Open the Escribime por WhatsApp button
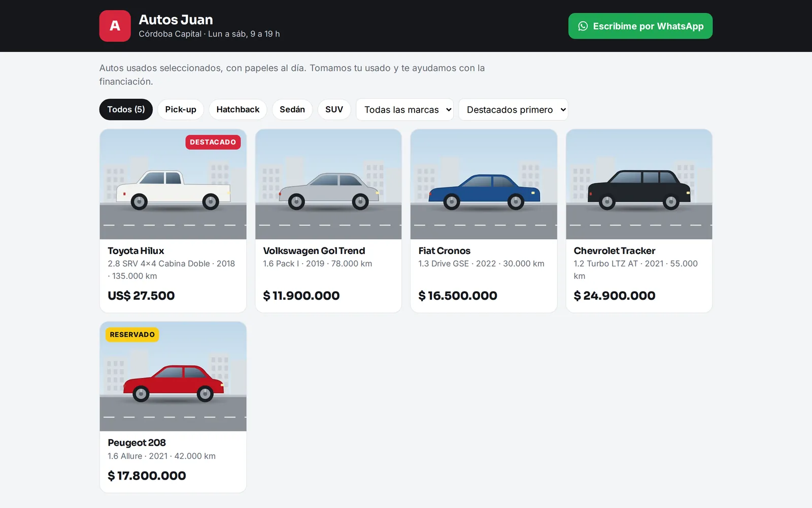Image resolution: width=812 pixels, height=508 pixels. coord(640,26)
